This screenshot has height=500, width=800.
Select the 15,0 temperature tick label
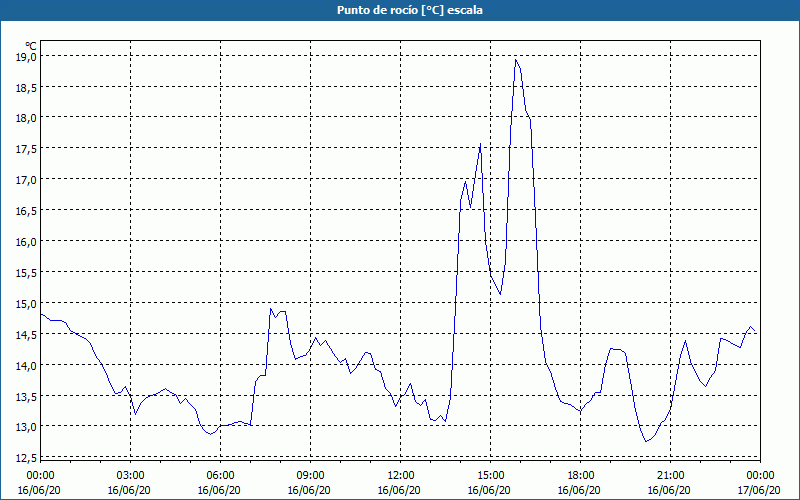(27, 304)
